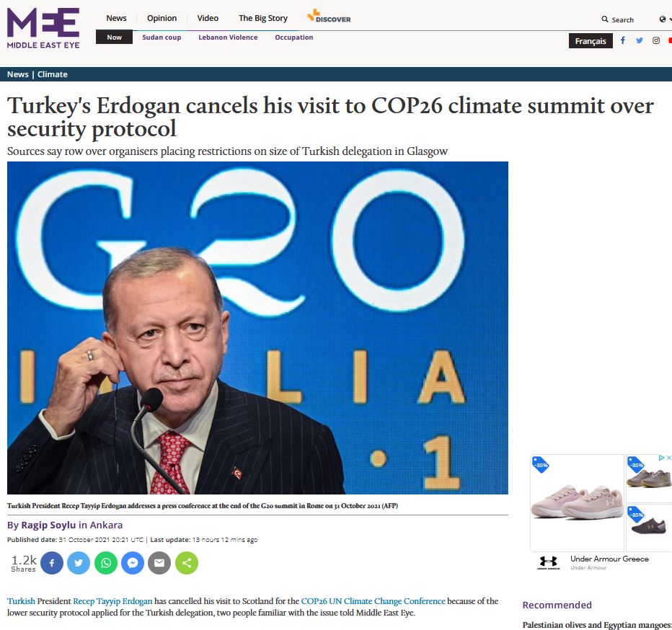The width and height of the screenshot is (672, 630).
Task: Share article on Facebook round button
Action: [52, 563]
